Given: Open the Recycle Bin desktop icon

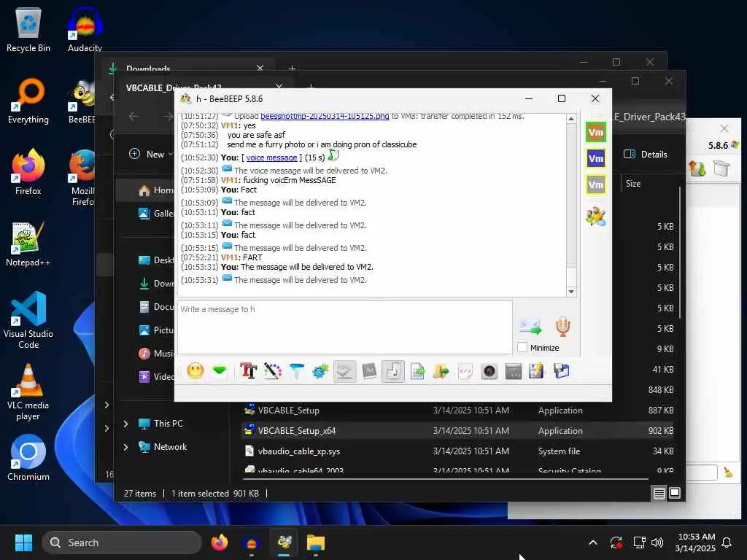Looking at the screenshot, I should (28, 31).
